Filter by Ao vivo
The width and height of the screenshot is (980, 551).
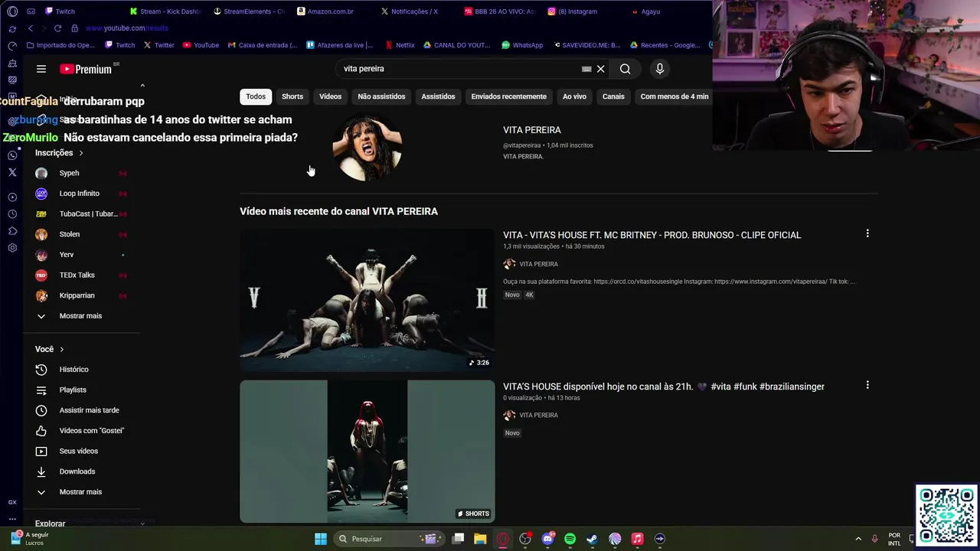pyautogui.click(x=574, y=96)
